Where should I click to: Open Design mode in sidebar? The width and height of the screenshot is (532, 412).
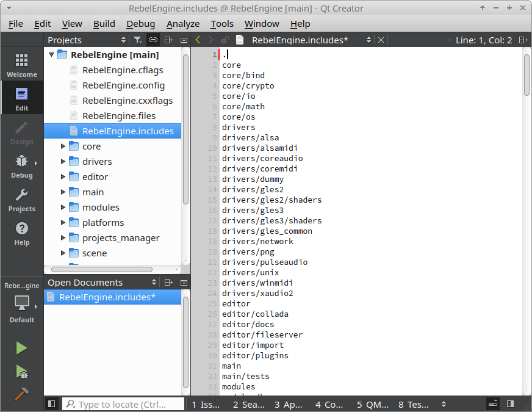point(22,132)
